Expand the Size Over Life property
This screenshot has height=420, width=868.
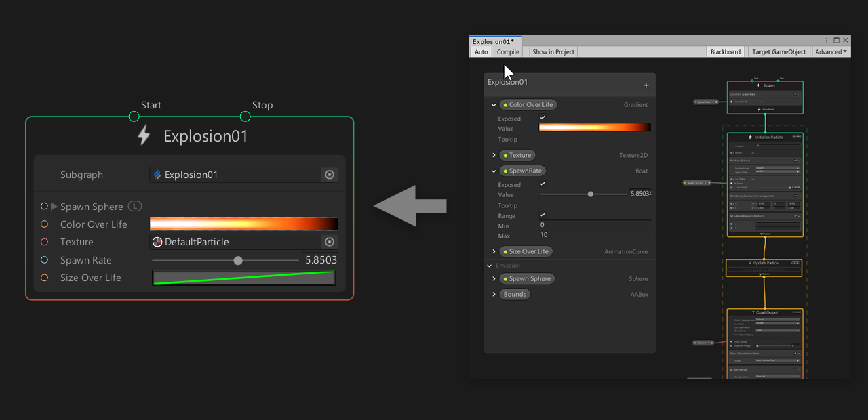(x=494, y=251)
